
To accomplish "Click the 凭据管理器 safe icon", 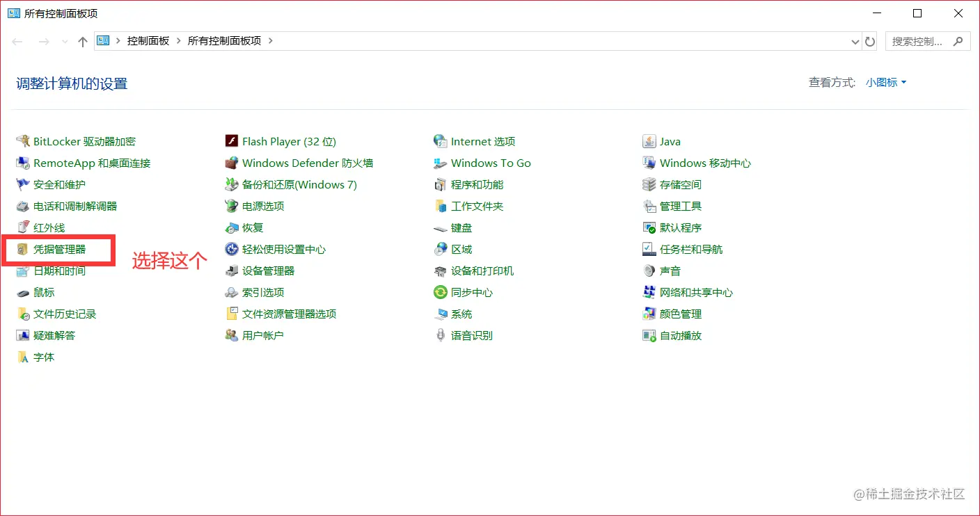I will pos(22,249).
